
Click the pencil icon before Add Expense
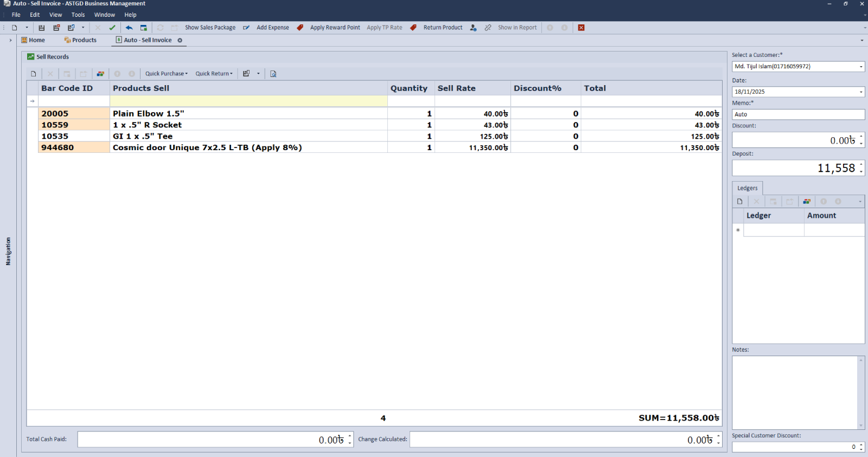[x=246, y=28]
